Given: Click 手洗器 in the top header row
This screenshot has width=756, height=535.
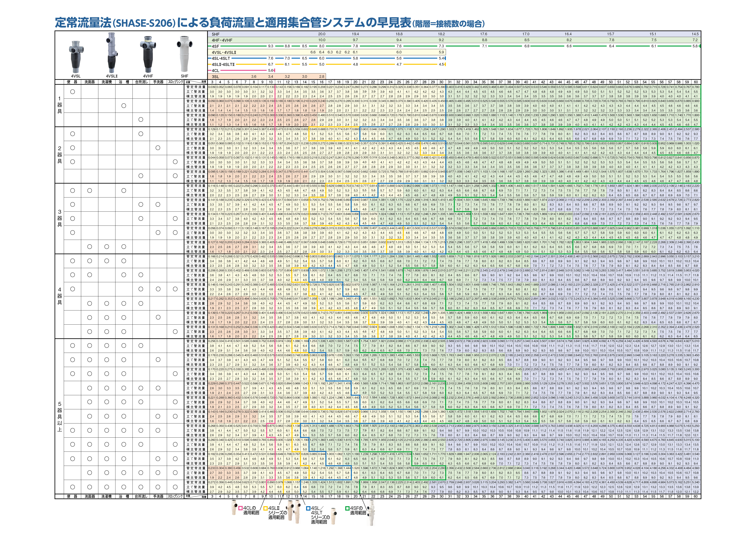Looking at the screenshot, I should tap(158, 82).
